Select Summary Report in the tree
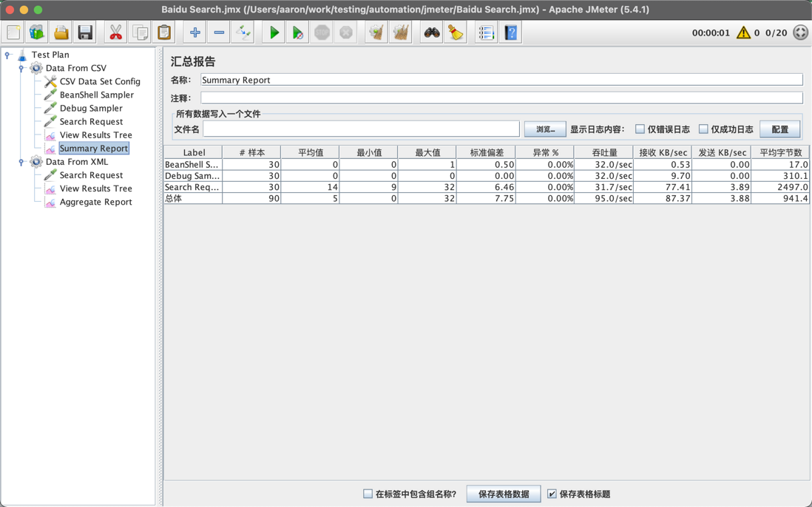This screenshot has width=812, height=507. (x=93, y=149)
